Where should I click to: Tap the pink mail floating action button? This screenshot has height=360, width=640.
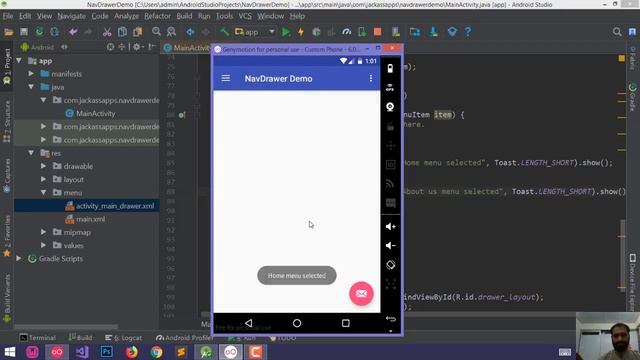(361, 293)
